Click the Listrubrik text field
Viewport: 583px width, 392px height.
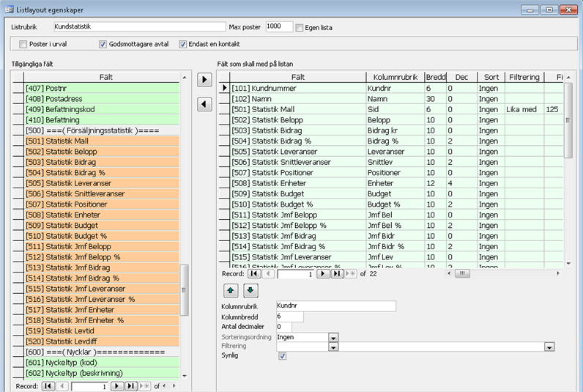pos(139,26)
